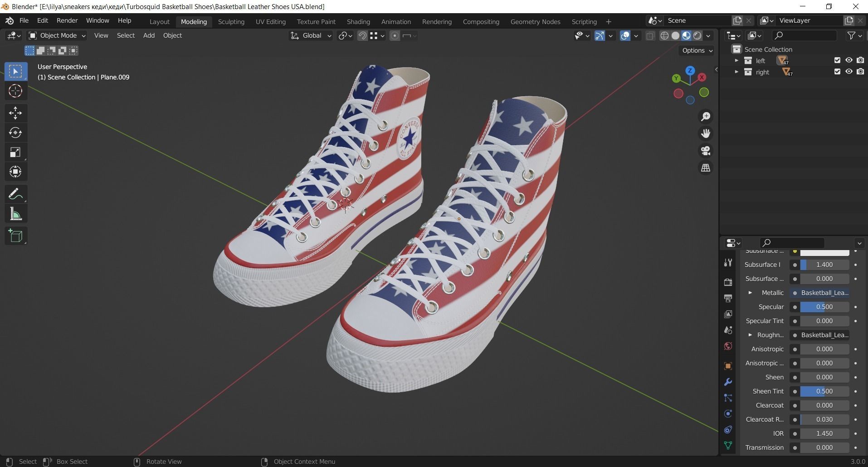Choose the Rotate tool

click(15, 133)
